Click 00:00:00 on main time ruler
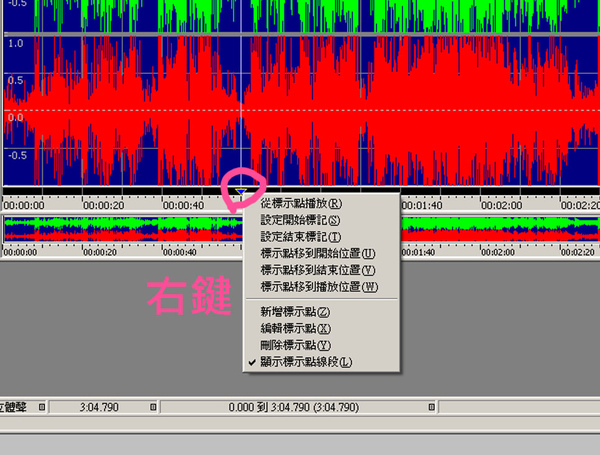The width and height of the screenshot is (600, 455). (x=24, y=205)
